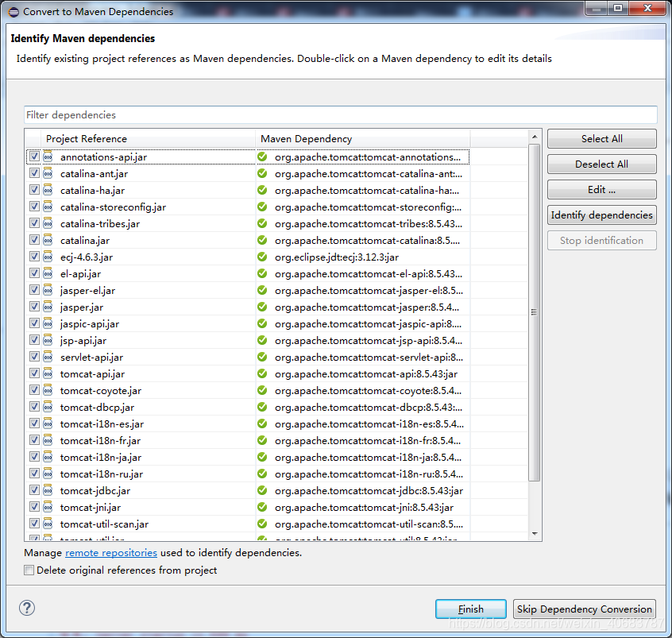Click green check icon for tomcat-i18n-ja dependency
This screenshot has height=638, width=672.
262,457
